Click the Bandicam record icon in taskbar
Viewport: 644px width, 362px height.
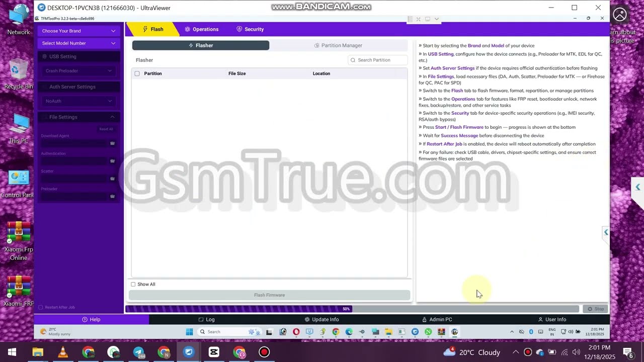click(264, 352)
